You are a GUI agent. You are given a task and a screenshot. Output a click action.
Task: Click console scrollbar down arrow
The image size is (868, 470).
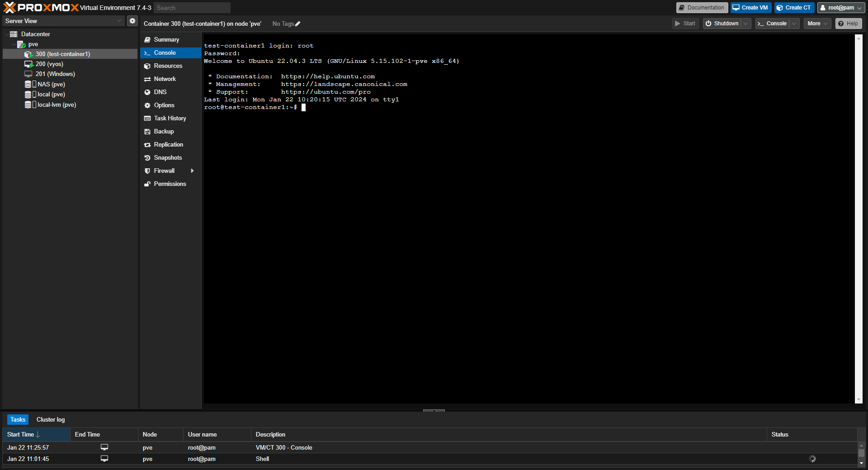tap(859, 400)
